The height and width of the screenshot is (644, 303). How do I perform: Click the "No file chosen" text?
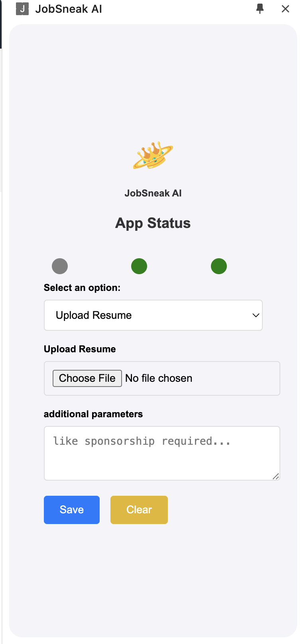[159, 378]
